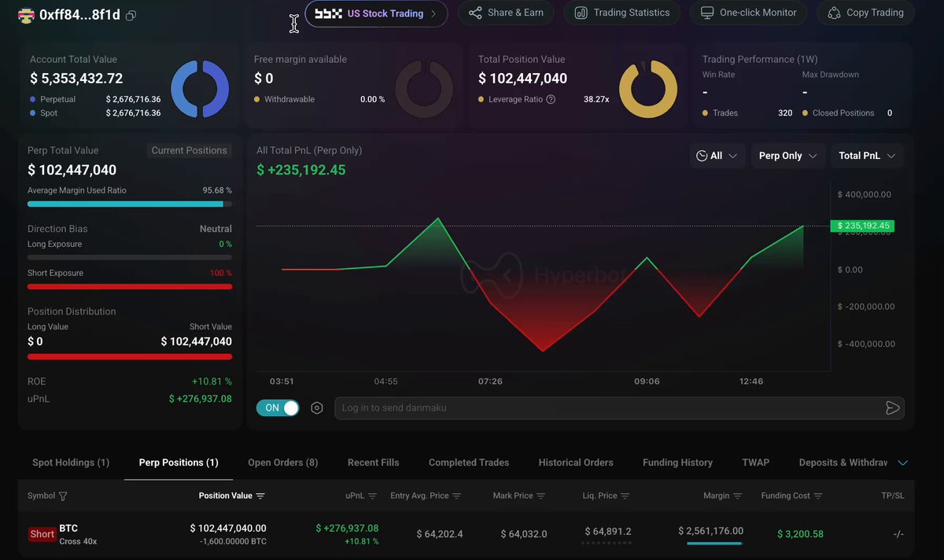Sort by Entry Avg. Price icon
944x560 pixels.
pyautogui.click(x=456, y=496)
